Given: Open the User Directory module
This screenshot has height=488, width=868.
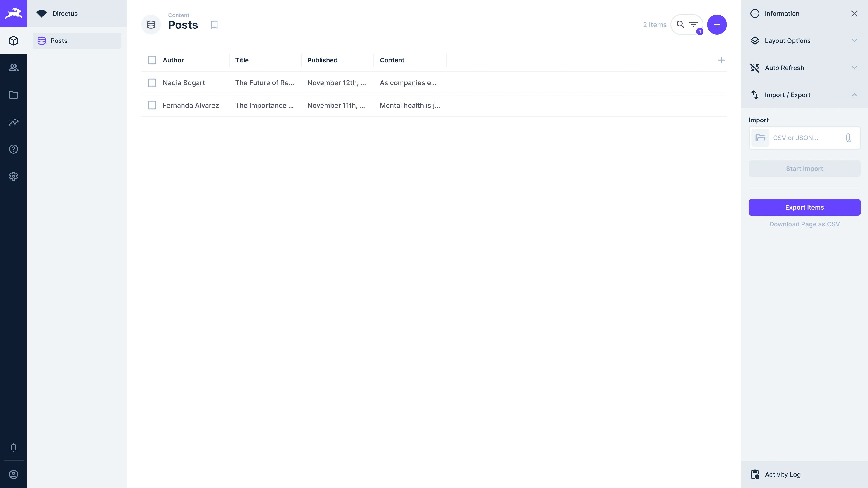Looking at the screenshot, I should (x=14, y=68).
